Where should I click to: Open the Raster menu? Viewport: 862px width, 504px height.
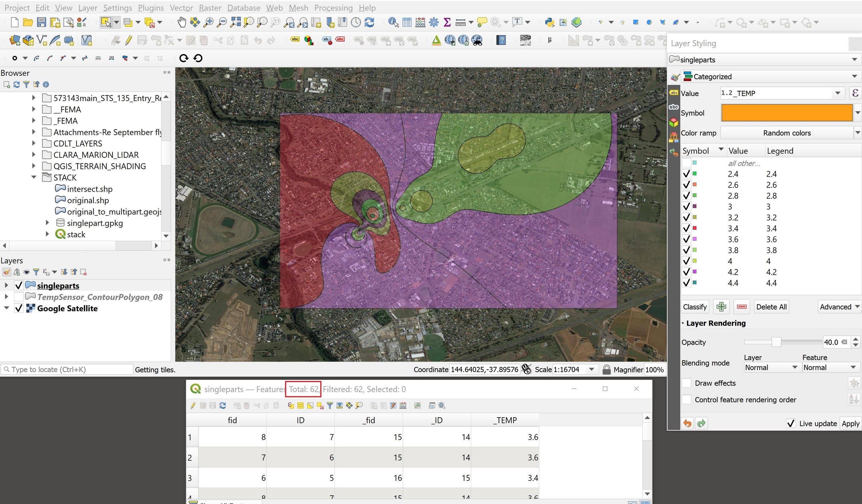tap(210, 7)
